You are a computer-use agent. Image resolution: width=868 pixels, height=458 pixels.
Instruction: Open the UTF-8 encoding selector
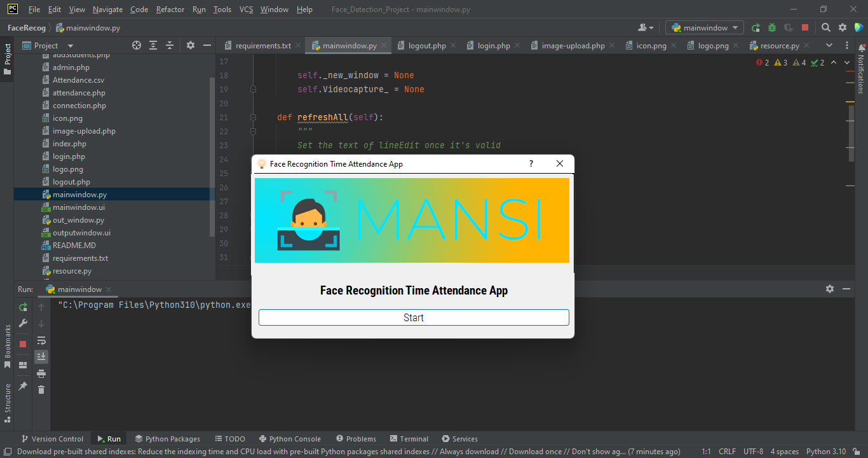coord(753,452)
